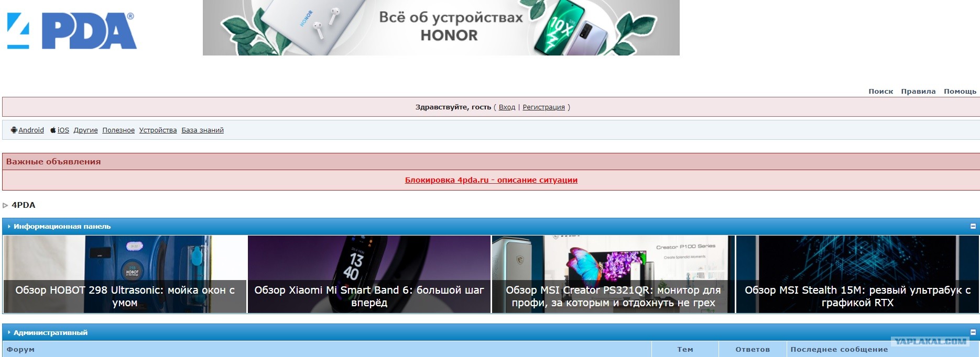Open the Android menu item
Image resolution: width=980 pixels, height=357 pixels.
(31, 130)
